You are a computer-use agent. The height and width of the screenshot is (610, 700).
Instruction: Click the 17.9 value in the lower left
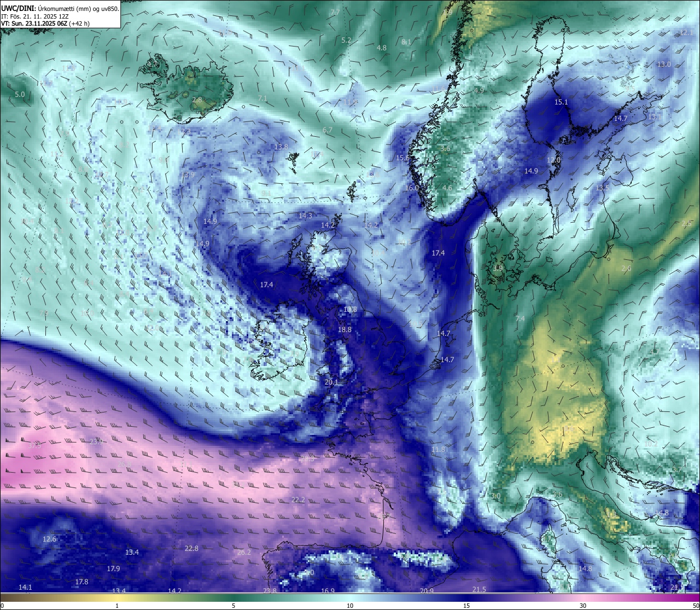coord(113,569)
